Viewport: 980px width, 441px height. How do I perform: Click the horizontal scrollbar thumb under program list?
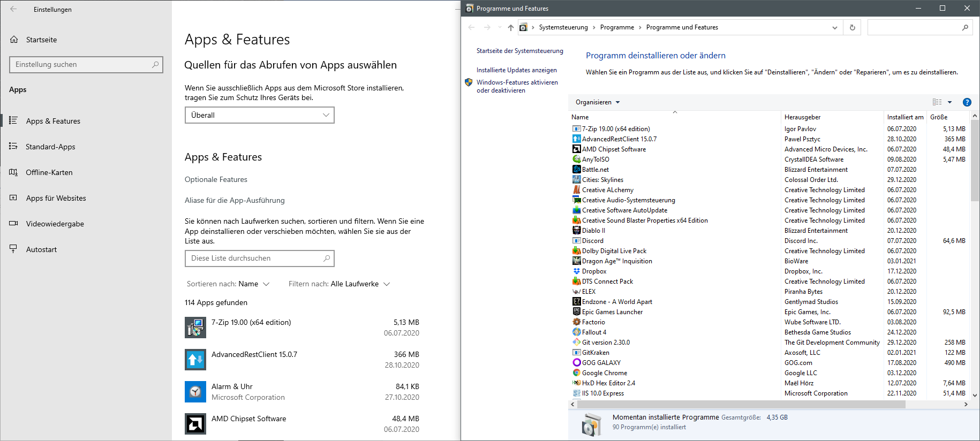(741, 405)
